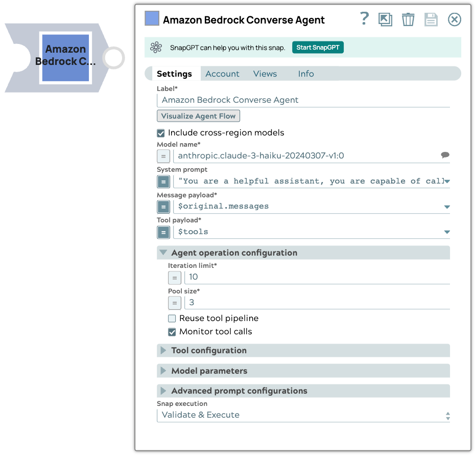Click the SnapGPT flower logo icon
This screenshot has width=476, height=455.
pyautogui.click(x=156, y=48)
